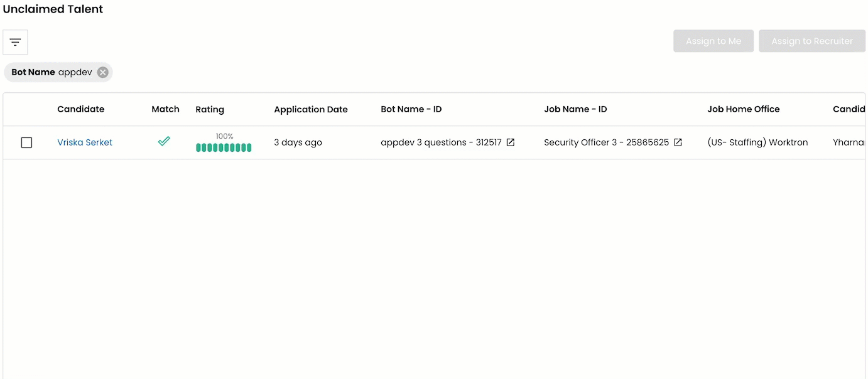
Task: Open Security Officer 3 job external link
Action: 678,142
